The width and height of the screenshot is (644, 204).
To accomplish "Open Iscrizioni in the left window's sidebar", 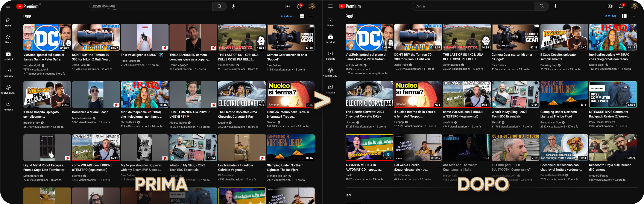I will pos(8,56).
